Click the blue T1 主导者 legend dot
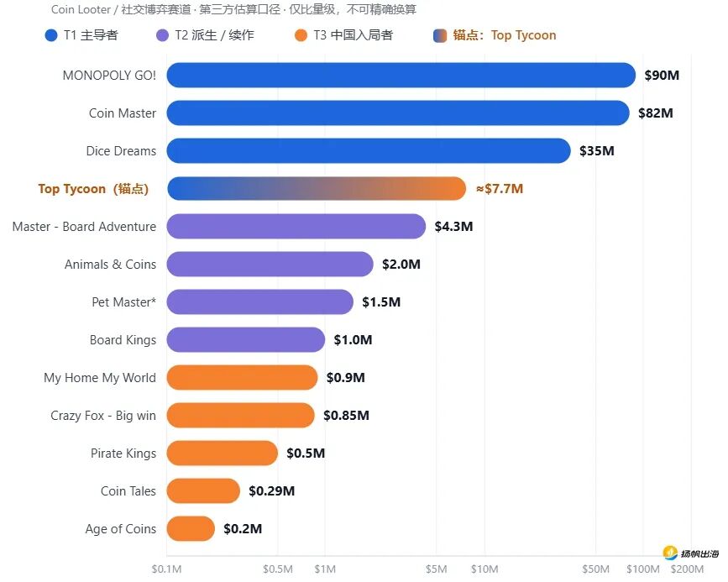This screenshot has height=582, width=728. tap(51, 35)
